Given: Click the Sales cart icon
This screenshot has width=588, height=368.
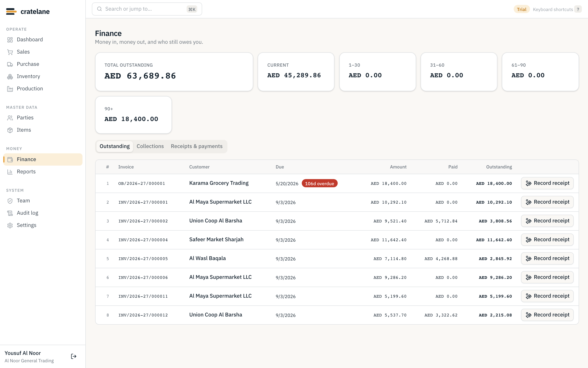Looking at the screenshot, I should pos(10,52).
